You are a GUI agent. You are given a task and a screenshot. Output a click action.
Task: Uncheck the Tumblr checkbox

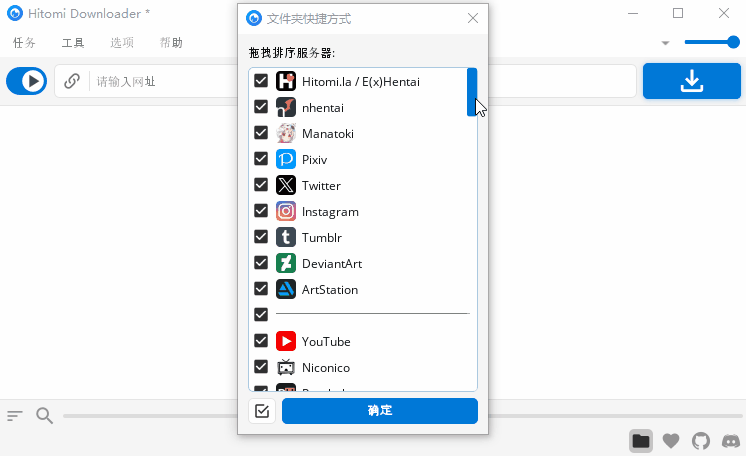(261, 237)
